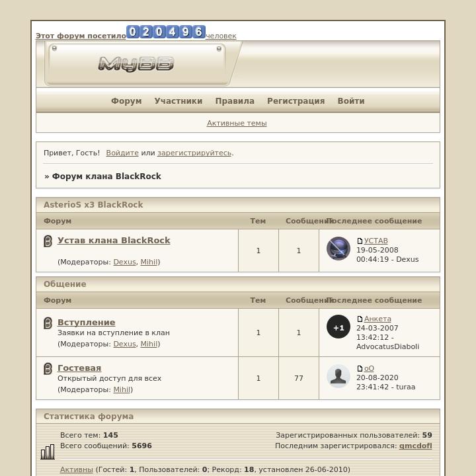Click the page icon next to УСТАВ
The height and width of the screenshot is (476, 476).
pos(360,241)
